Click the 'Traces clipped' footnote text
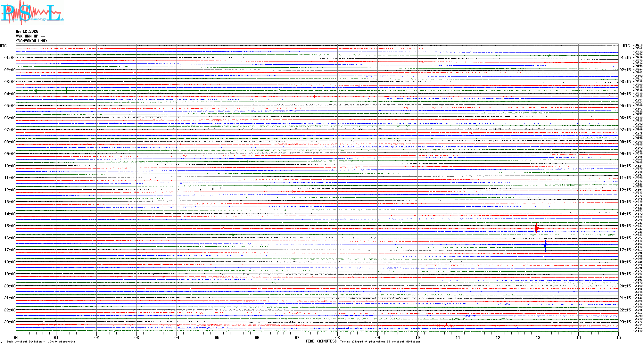Viewport: 644px width, 346px height. coord(380,342)
